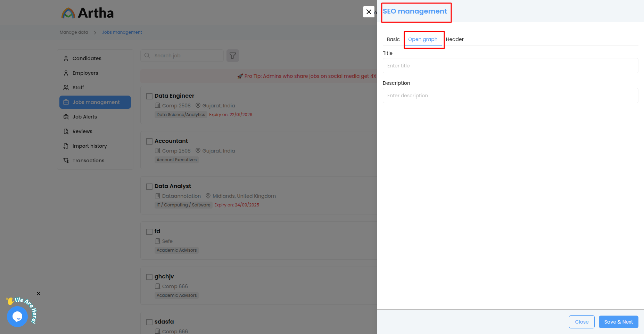Switch to the Header tab

pos(454,39)
